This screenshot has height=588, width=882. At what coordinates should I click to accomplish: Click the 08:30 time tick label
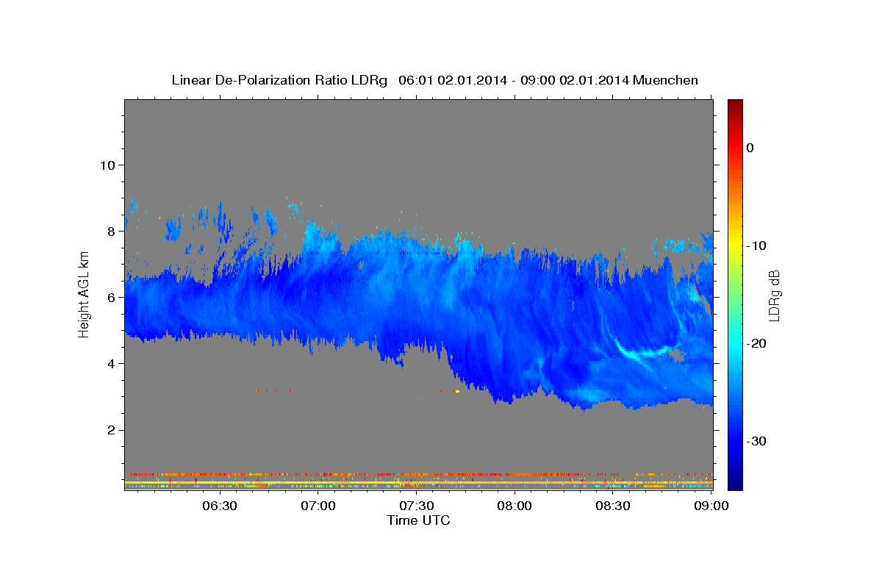pyautogui.click(x=612, y=506)
